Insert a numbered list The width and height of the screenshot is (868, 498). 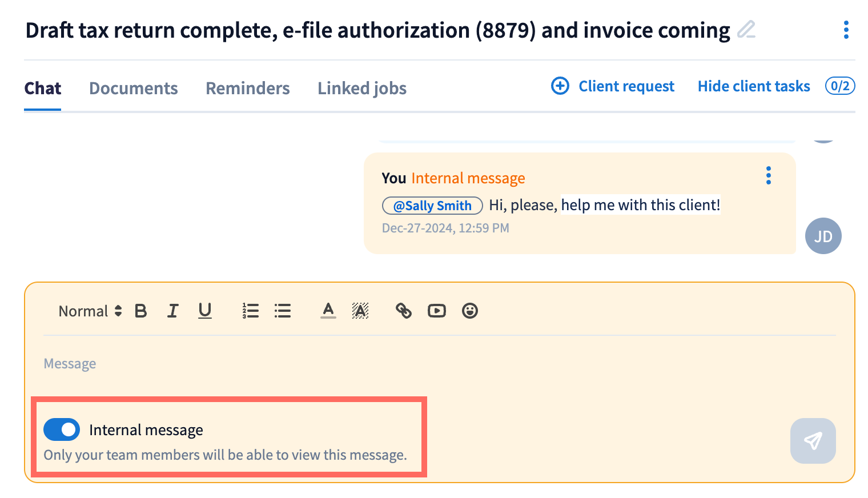pyautogui.click(x=250, y=311)
